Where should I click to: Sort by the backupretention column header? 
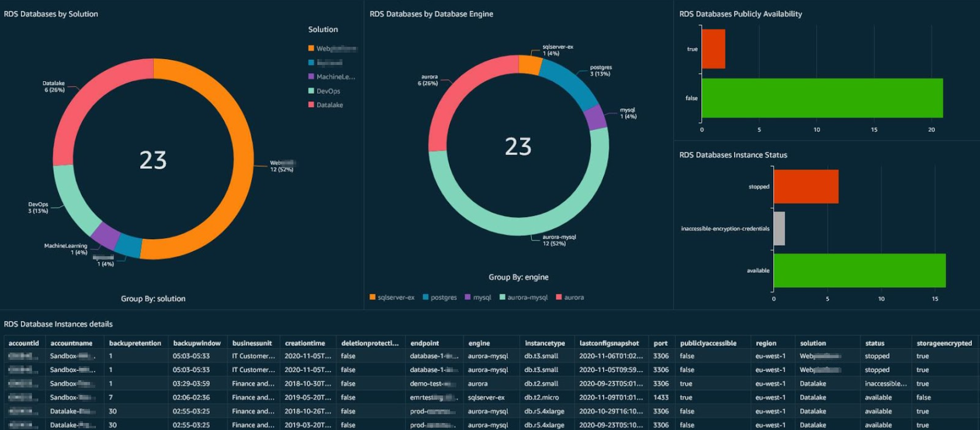135,343
